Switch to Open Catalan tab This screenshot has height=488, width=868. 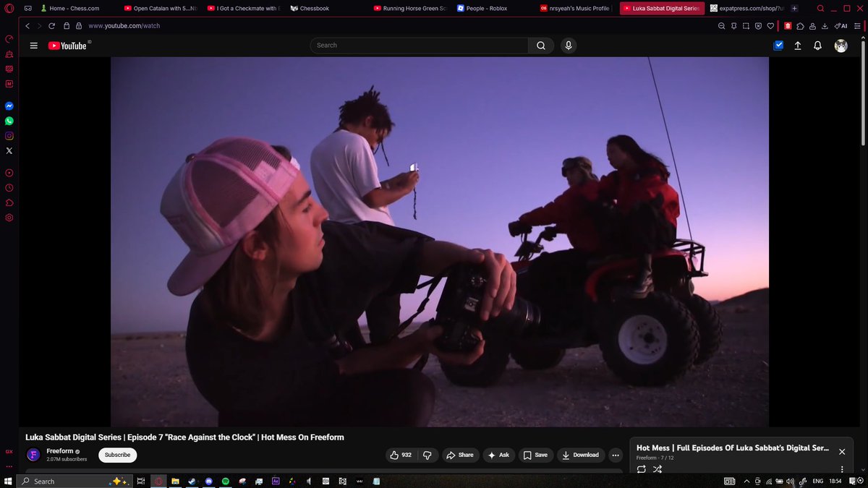pos(161,9)
